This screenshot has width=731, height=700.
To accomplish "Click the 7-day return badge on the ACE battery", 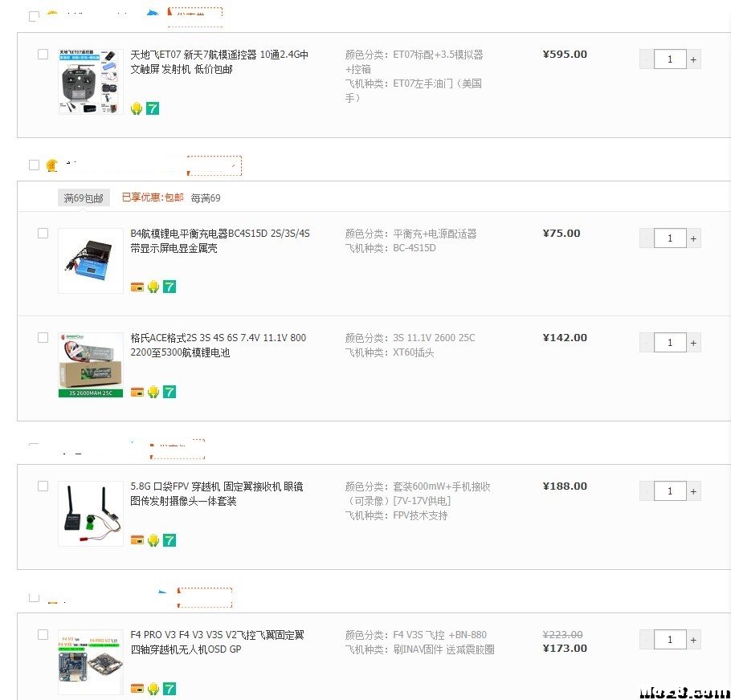I will pyautogui.click(x=169, y=392).
